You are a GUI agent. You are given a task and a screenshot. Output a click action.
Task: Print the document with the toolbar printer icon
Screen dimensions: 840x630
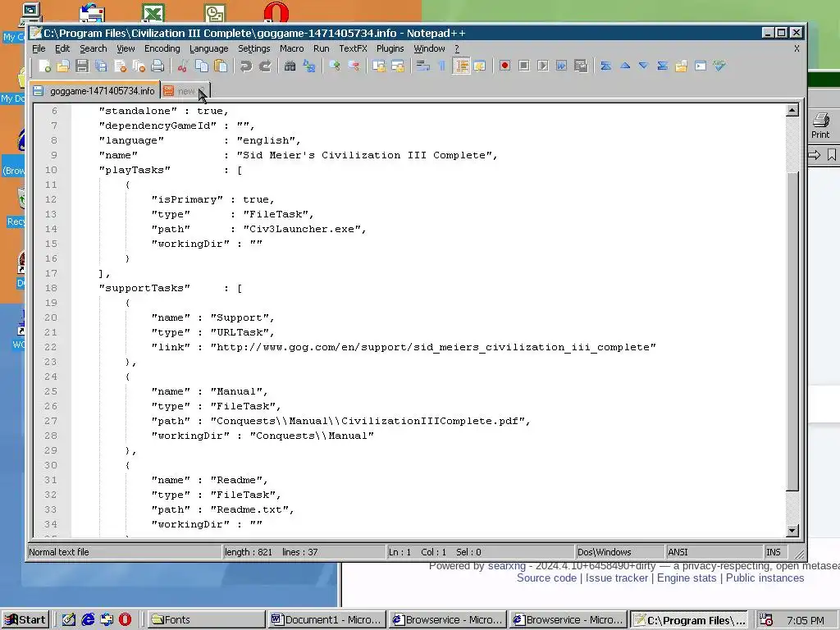pos(157,66)
